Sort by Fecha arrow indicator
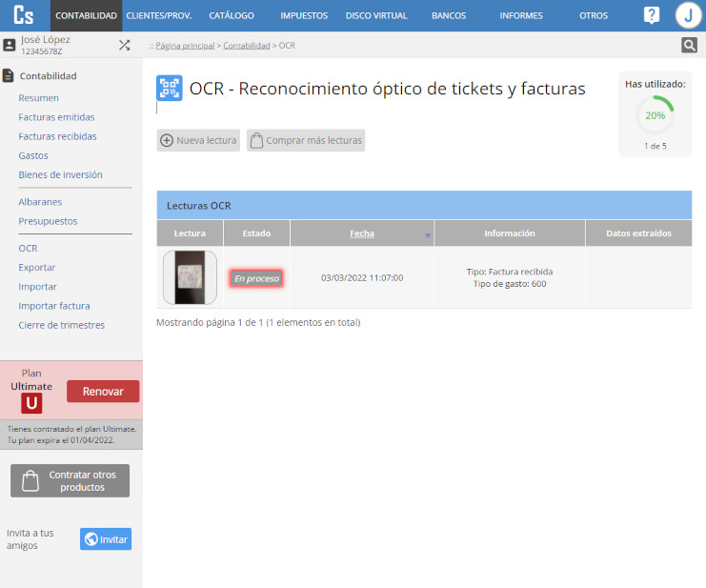The height and width of the screenshot is (588, 706). click(427, 235)
